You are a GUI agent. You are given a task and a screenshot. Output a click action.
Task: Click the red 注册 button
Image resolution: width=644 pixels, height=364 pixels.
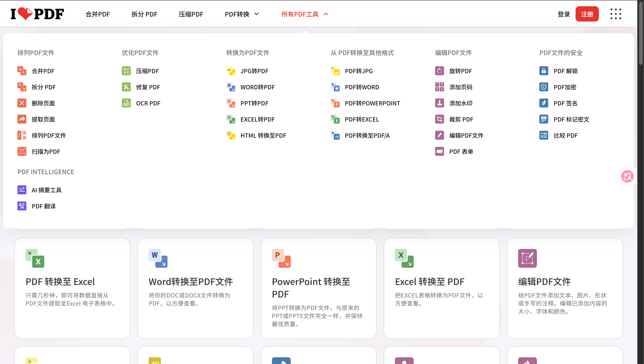point(587,14)
